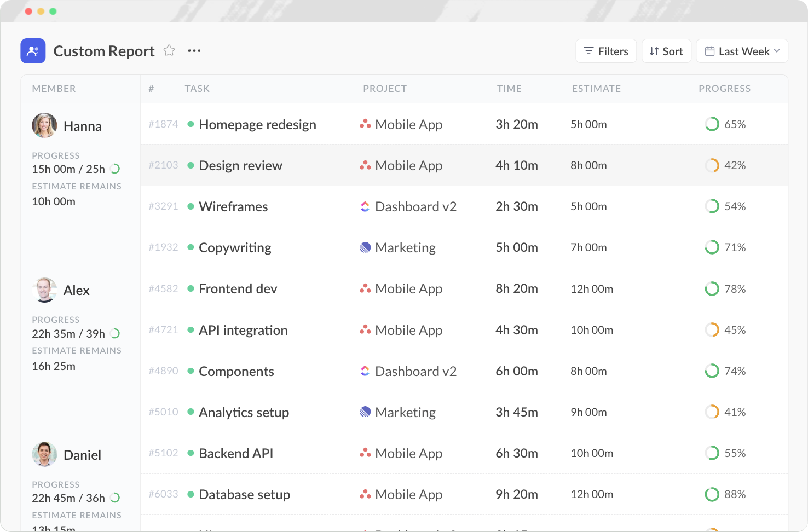Click the 45% progress ring for API integration
The image size is (808, 532).
712,330
